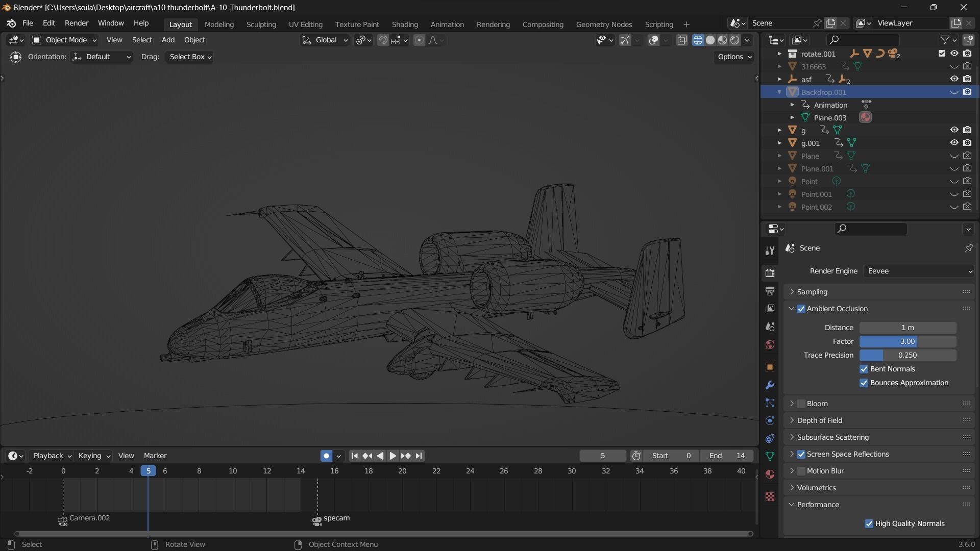The image size is (980, 551).
Task: Switch to rendered viewport shading
Action: pos(735,40)
